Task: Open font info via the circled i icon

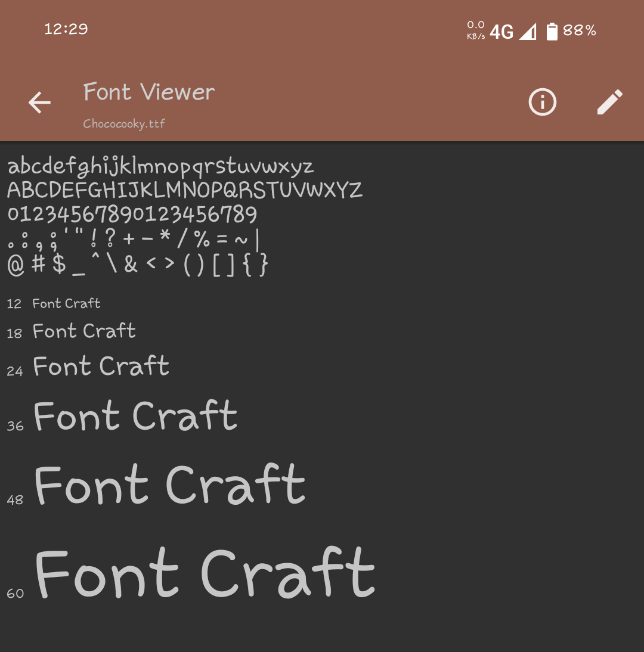Action: tap(542, 102)
